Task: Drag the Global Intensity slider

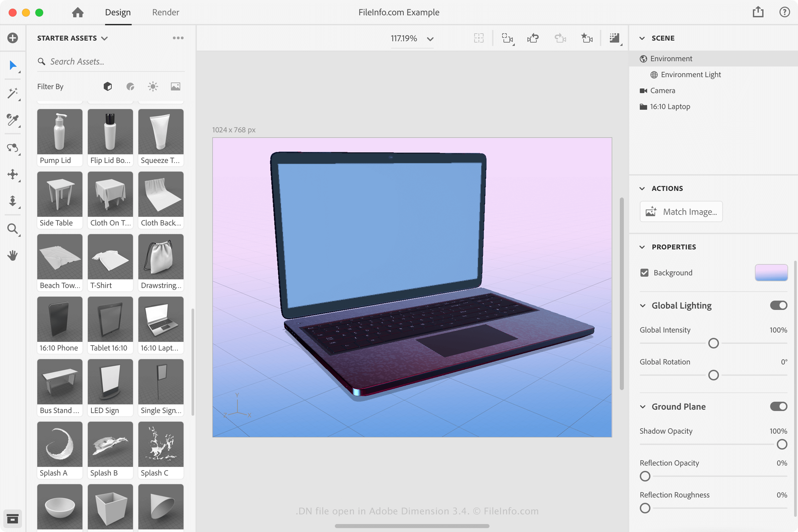Action: (713, 343)
